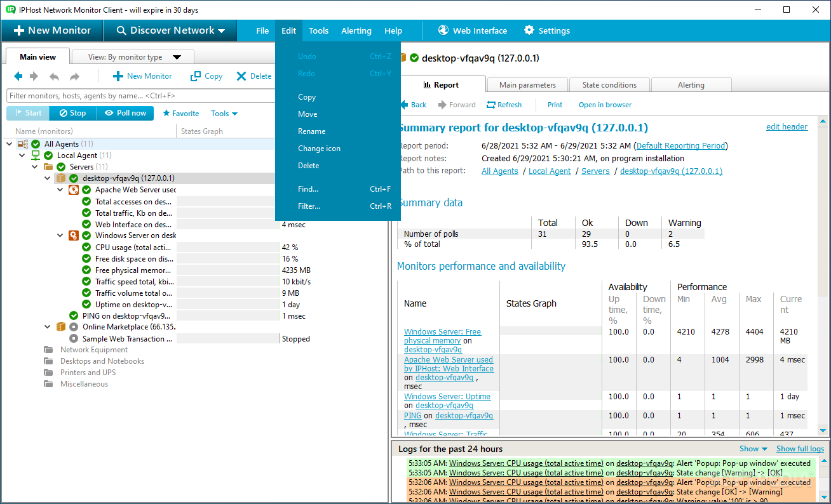Click the grey undo arrow icon
Viewport: 831px width, 504px height.
click(55, 76)
